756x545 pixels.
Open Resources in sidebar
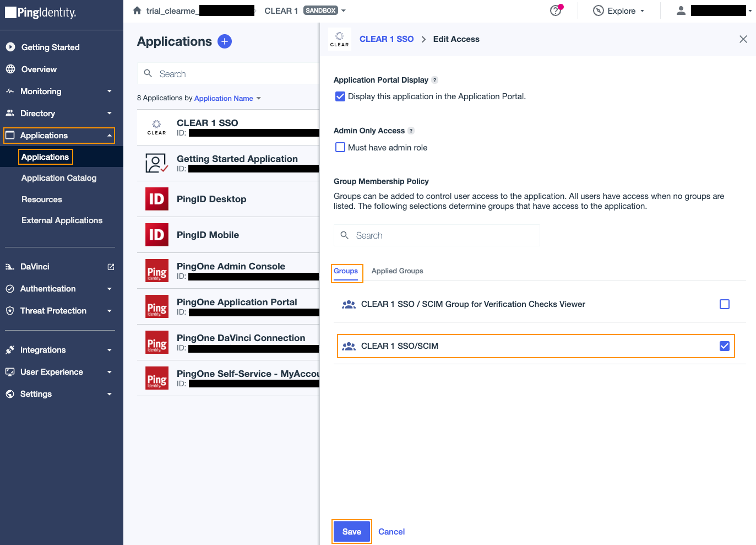pos(42,199)
